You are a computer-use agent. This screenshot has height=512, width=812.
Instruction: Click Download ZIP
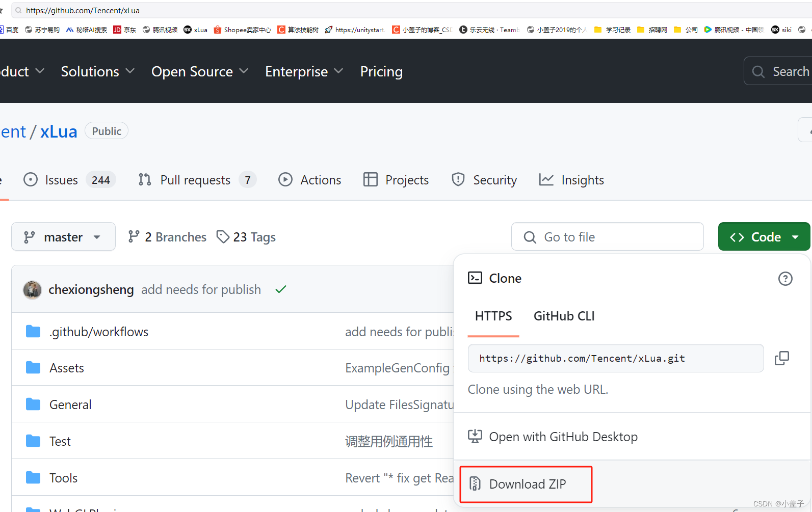(526, 484)
